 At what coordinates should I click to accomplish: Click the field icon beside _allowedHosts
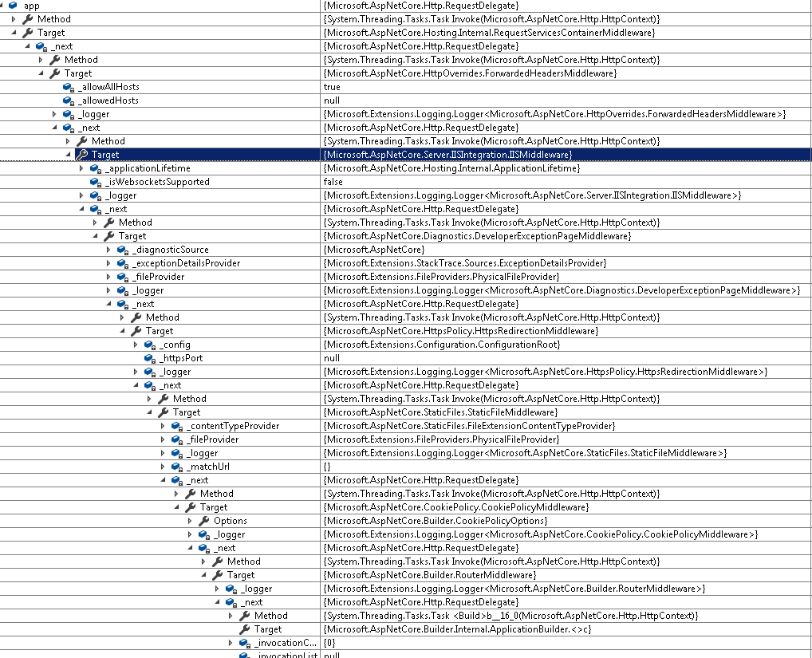coord(69,100)
